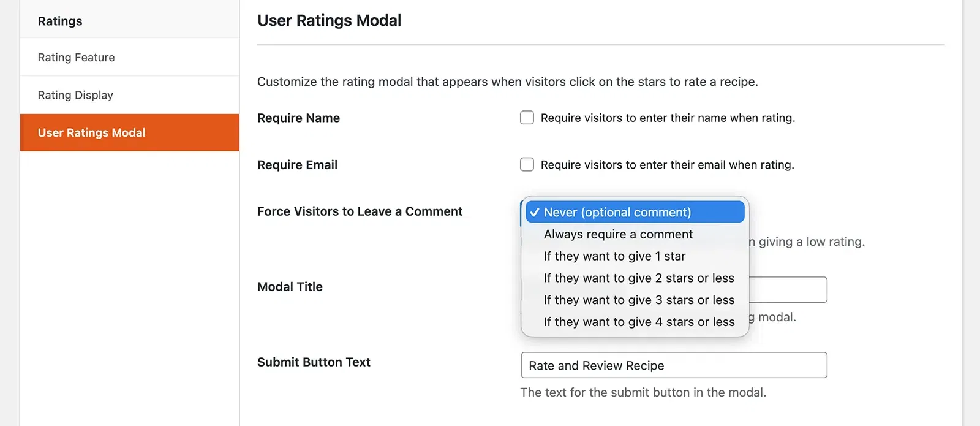Click the Require Email field label
The image size is (980, 426).
(x=297, y=164)
